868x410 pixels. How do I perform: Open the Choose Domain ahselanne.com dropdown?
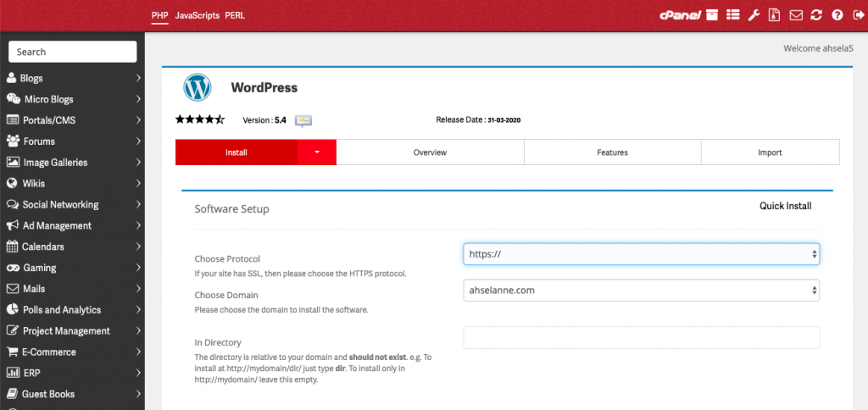click(x=641, y=290)
